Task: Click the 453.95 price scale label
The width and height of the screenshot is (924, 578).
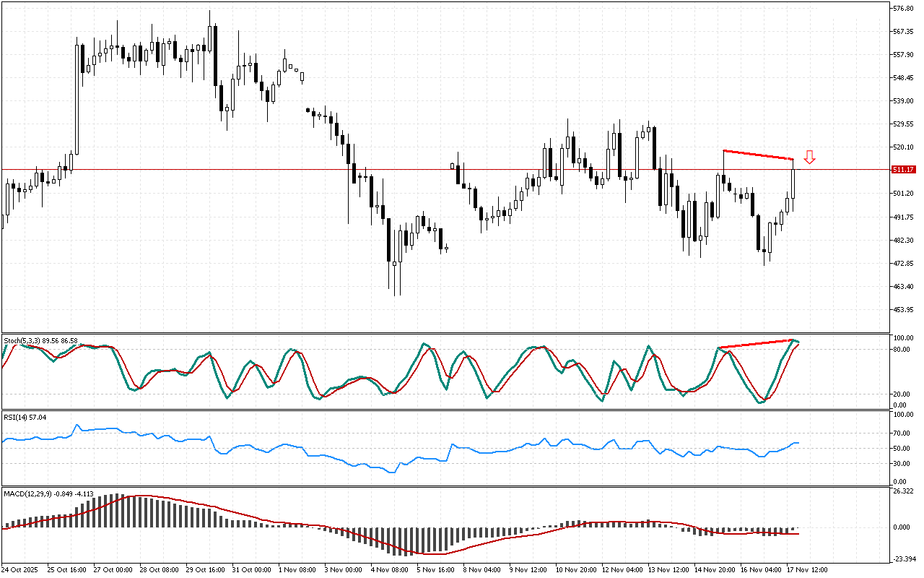Action: coord(904,310)
